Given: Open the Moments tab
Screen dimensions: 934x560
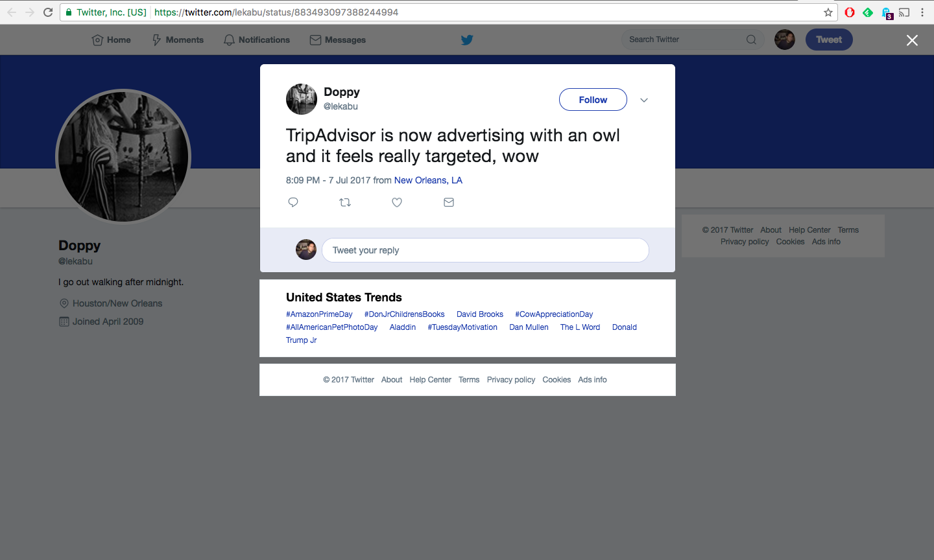Looking at the screenshot, I should [178, 40].
